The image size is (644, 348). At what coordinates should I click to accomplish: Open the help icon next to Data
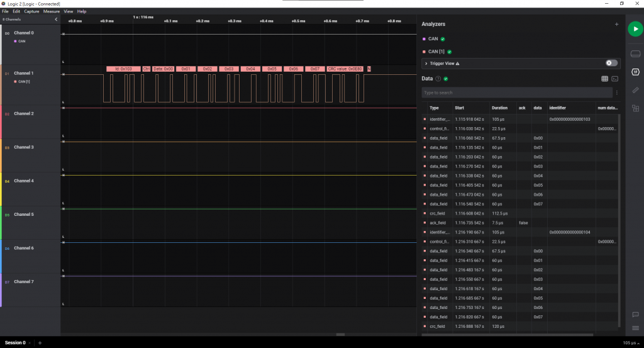438,79
